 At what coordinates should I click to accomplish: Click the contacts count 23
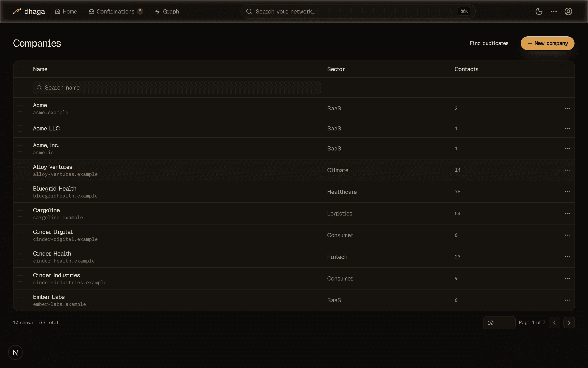[457, 257]
